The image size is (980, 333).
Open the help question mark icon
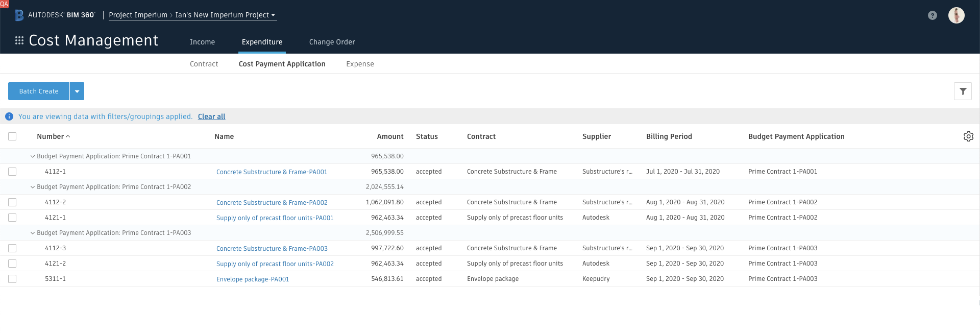pos(933,15)
